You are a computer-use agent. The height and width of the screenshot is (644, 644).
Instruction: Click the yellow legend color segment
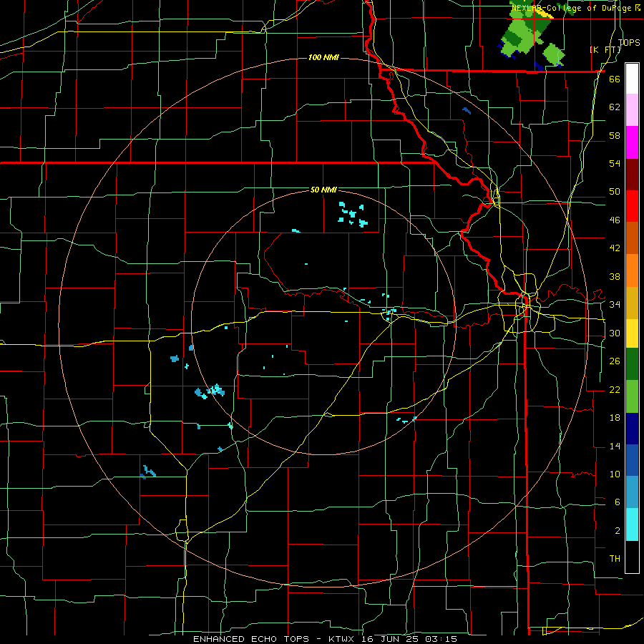[632, 333]
